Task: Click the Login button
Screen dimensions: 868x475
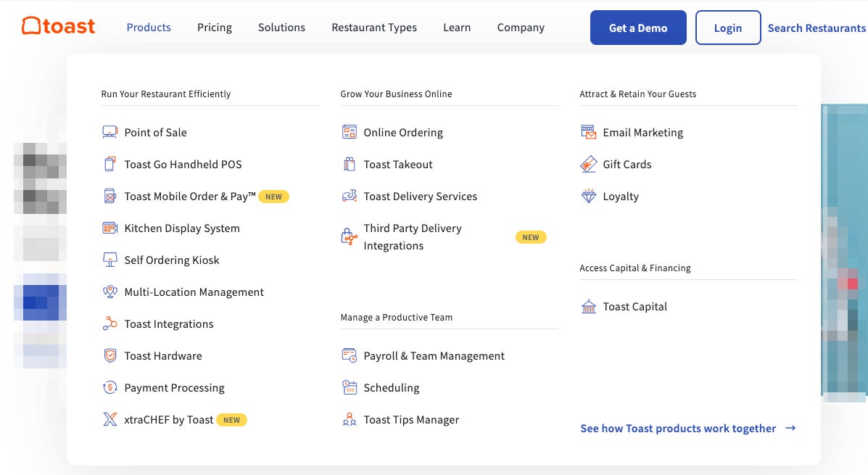Action: coord(727,28)
